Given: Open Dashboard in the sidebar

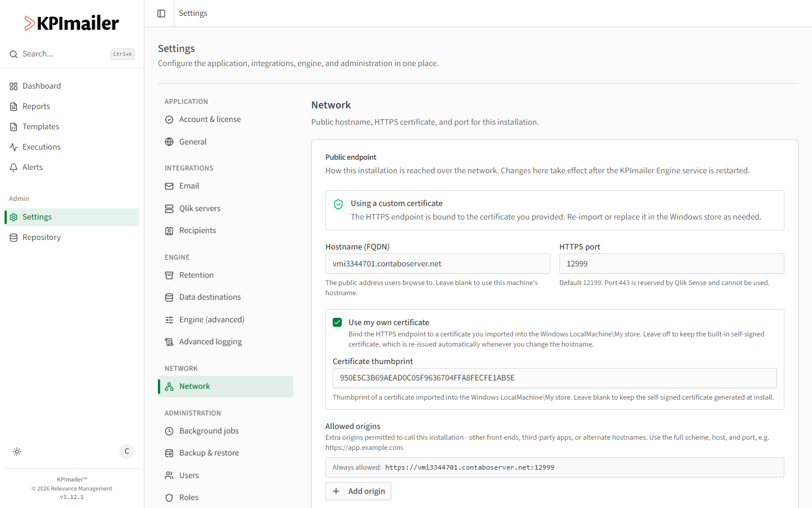Looking at the screenshot, I should (x=72, y=86).
